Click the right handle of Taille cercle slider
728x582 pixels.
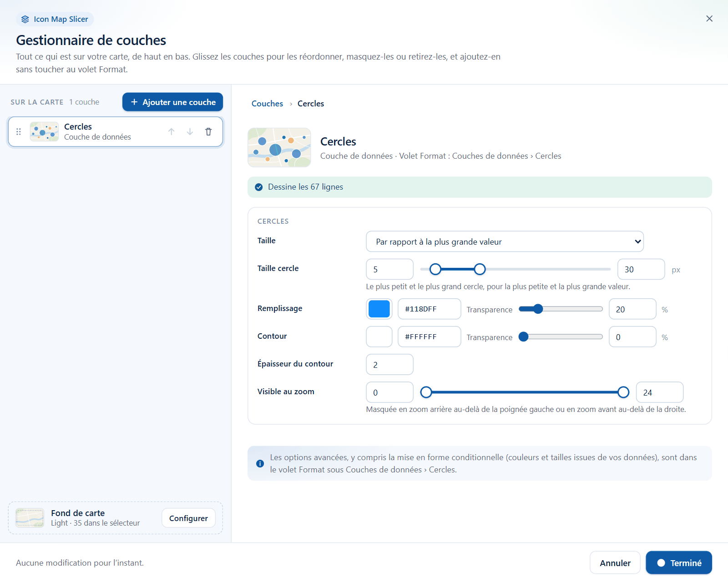tap(480, 269)
